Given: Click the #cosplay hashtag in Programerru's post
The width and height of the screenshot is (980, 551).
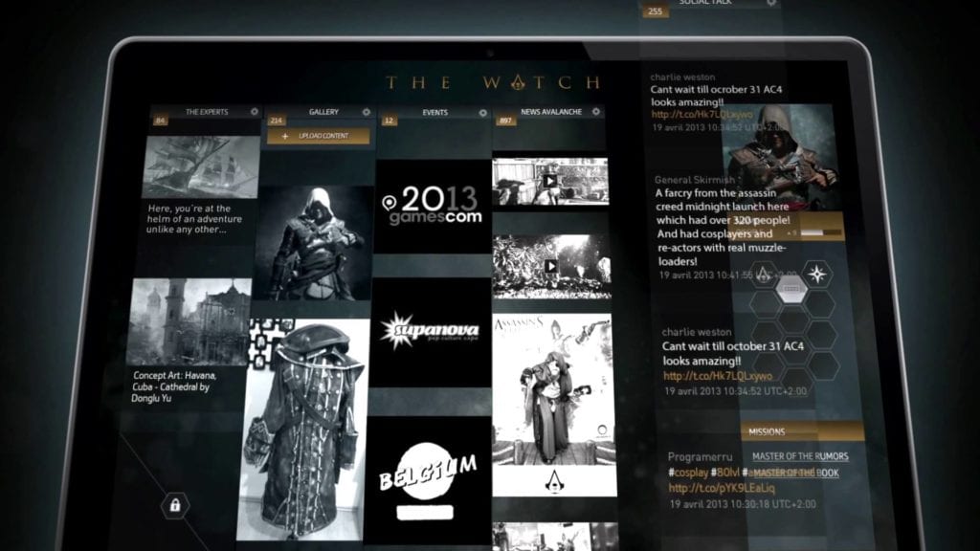Looking at the screenshot, I should pos(692,473).
